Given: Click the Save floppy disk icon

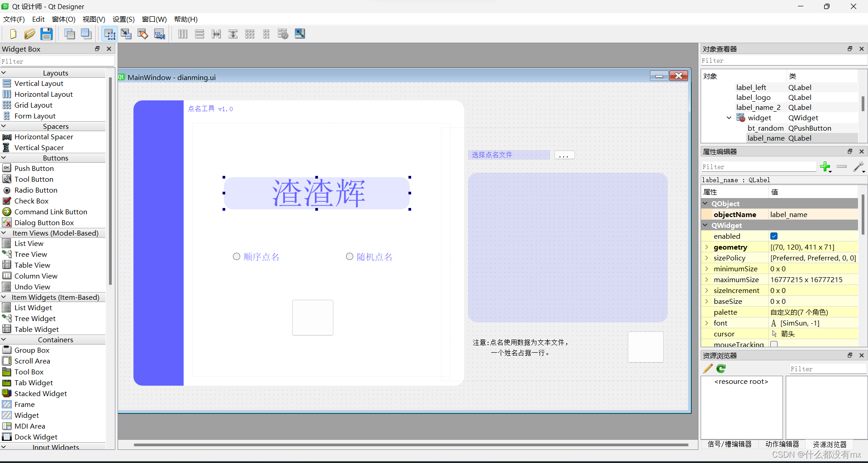Looking at the screenshot, I should pos(47,34).
